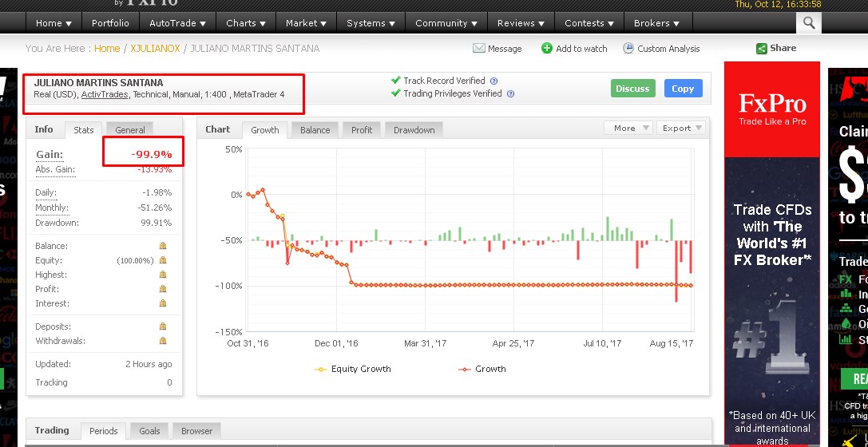
Task: Click the Trading Privileges Verified help icon
Action: coord(511,94)
